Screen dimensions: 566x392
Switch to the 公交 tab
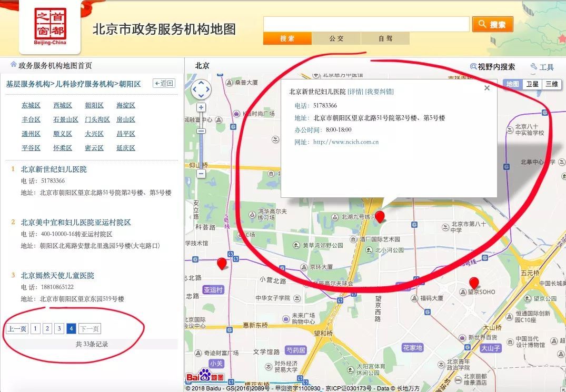click(336, 38)
